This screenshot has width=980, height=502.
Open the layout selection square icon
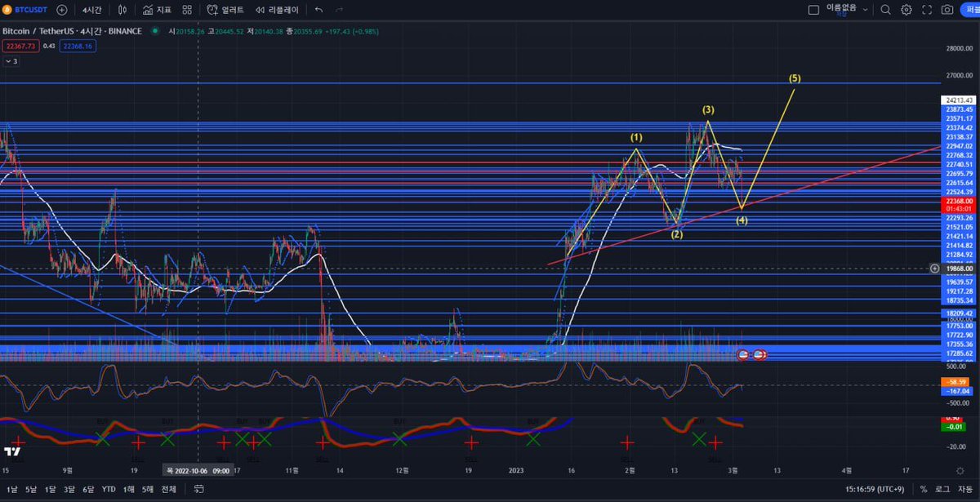point(813,10)
